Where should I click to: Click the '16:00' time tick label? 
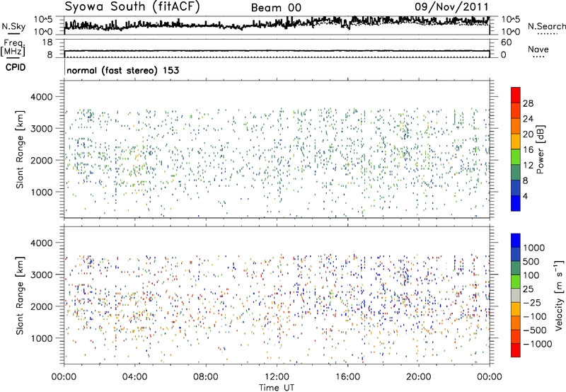pyautogui.click(x=347, y=377)
